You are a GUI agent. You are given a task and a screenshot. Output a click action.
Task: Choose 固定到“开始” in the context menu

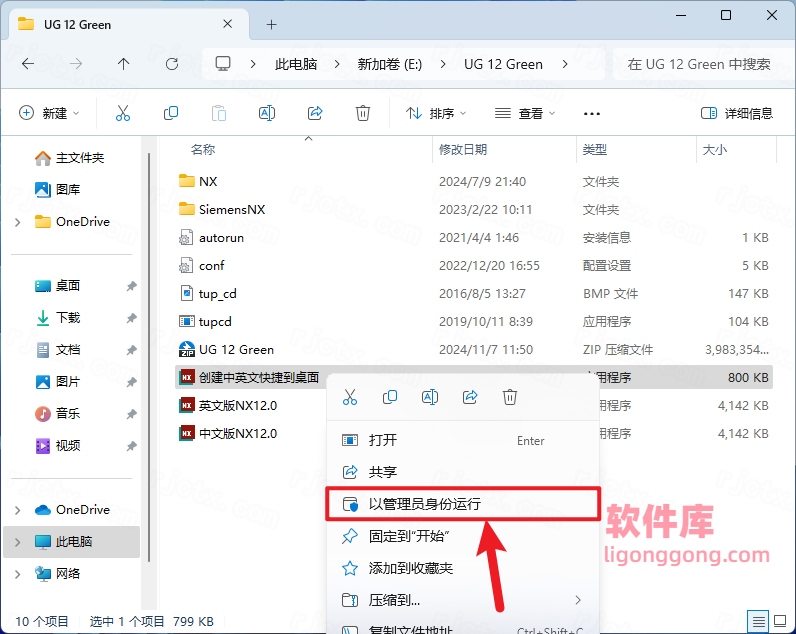462,536
